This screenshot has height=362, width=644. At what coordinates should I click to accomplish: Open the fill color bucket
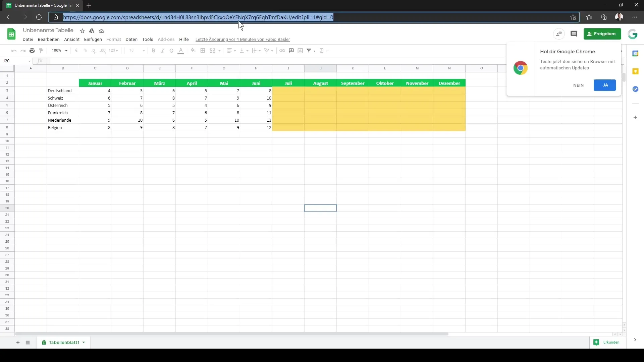pos(193,51)
